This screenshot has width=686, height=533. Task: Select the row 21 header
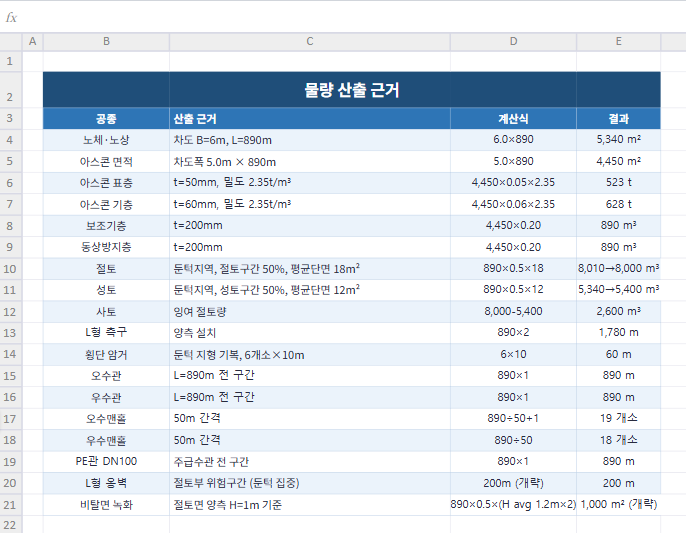coord(10,505)
